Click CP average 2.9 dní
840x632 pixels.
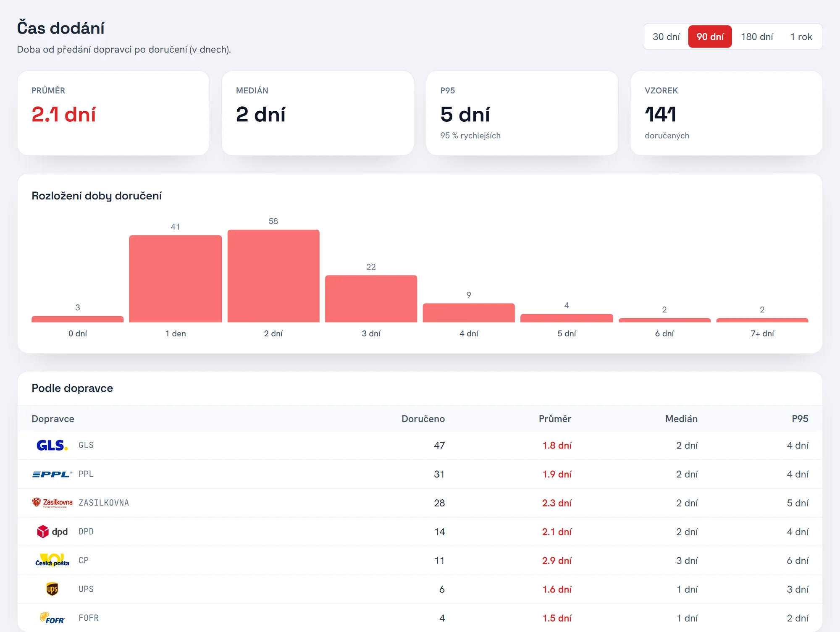click(x=557, y=561)
